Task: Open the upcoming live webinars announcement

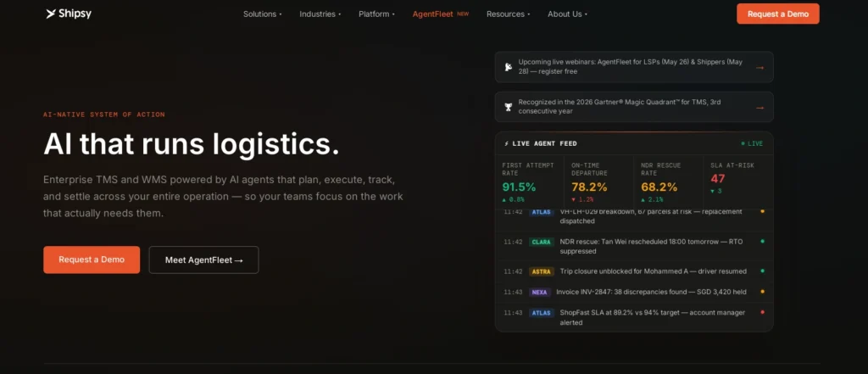Action: [634, 67]
